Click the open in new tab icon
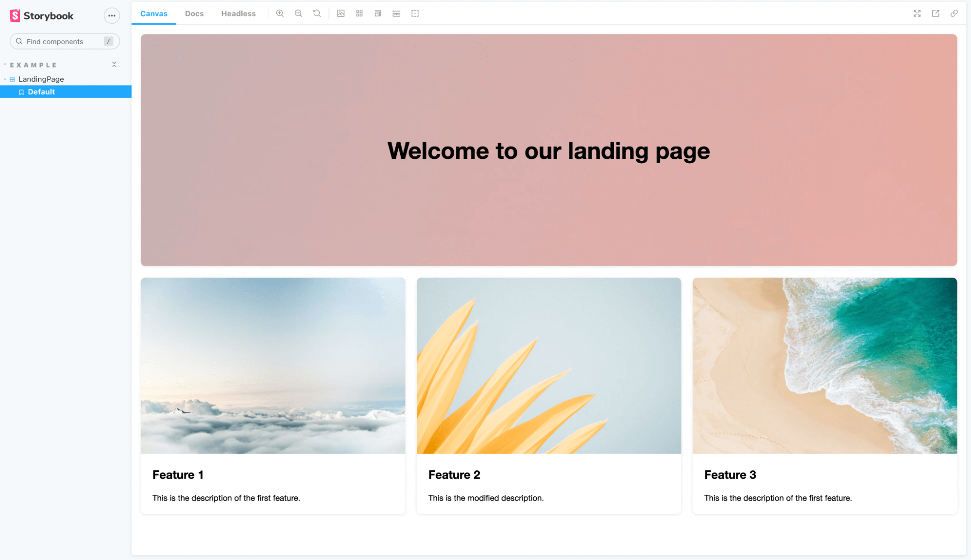The width and height of the screenshot is (971, 560). tap(936, 13)
